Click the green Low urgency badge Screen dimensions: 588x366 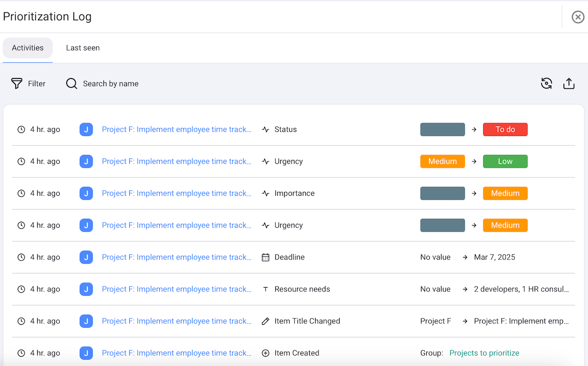505,161
